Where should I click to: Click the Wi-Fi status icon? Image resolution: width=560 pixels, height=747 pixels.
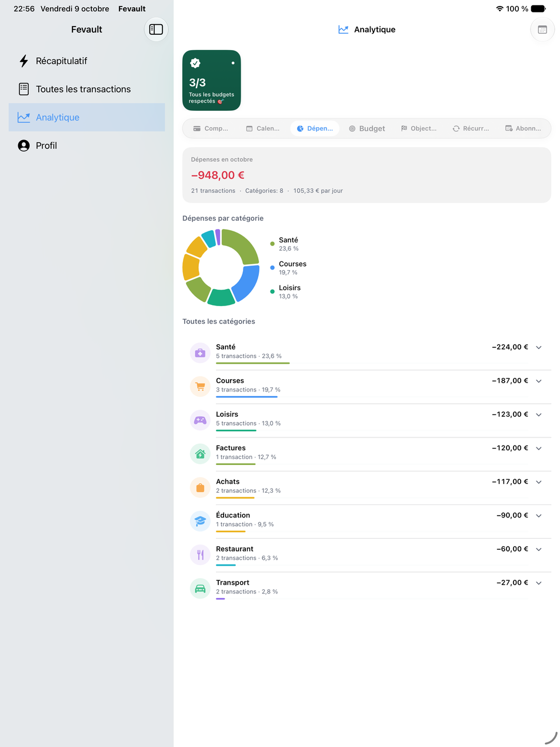499,9
